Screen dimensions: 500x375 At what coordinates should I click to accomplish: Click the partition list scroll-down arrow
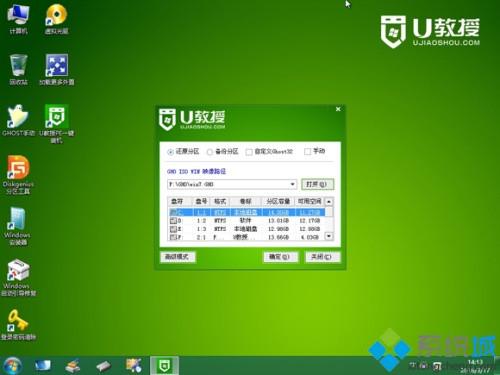click(329, 236)
